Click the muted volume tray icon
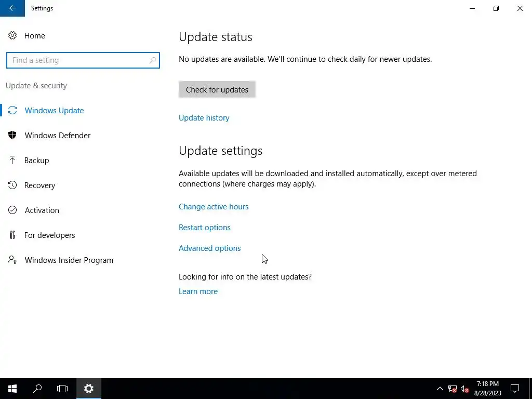 coord(465,389)
